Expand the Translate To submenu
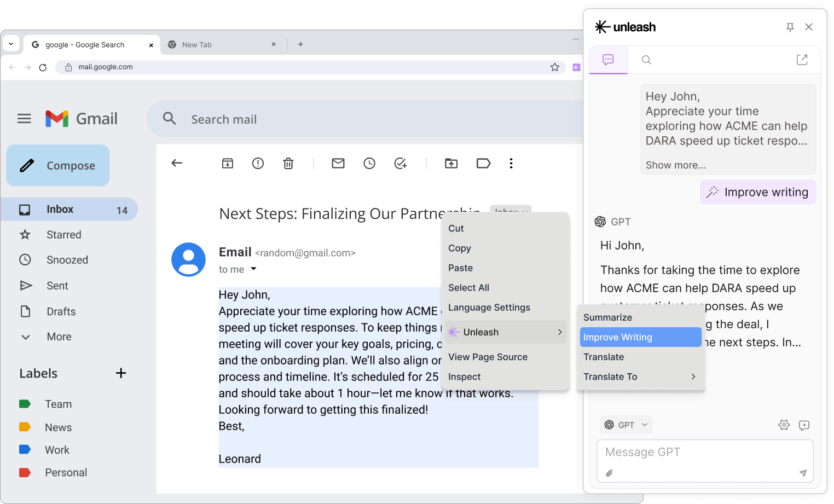834x504 pixels. coord(640,376)
